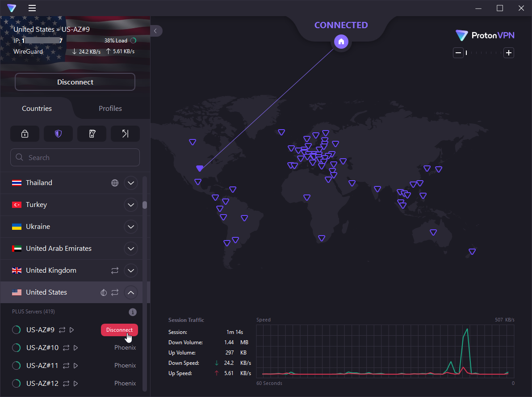Click inside the country search field

click(x=75, y=157)
